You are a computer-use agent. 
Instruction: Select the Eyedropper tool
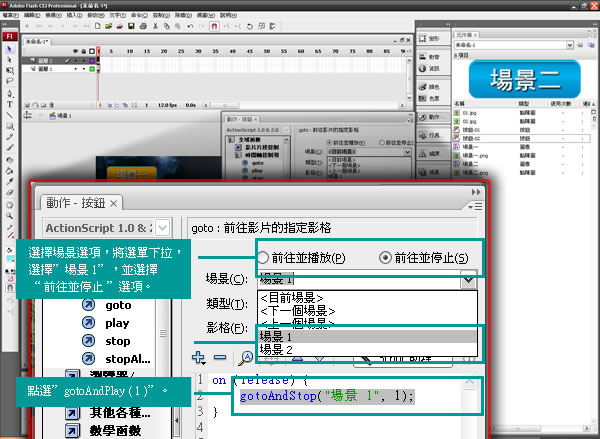[x=10, y=181]
